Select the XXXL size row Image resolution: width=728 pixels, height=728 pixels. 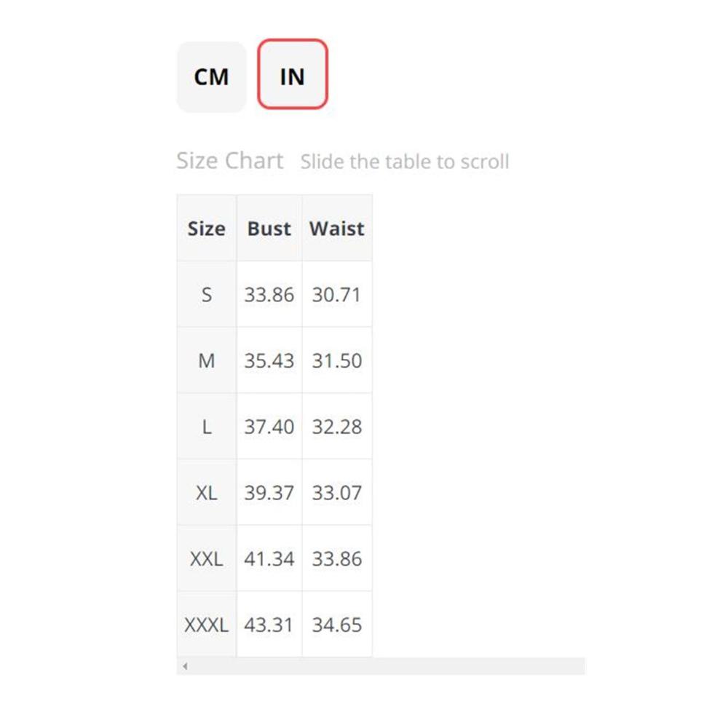pos(274,624)
